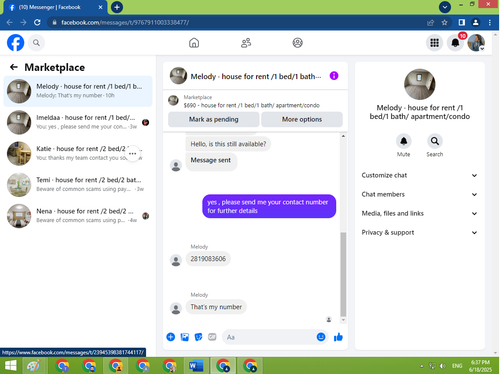The image size is (500, 374).
Task: Click More options button
Action: pyautogui.click(x=302, y=119)
